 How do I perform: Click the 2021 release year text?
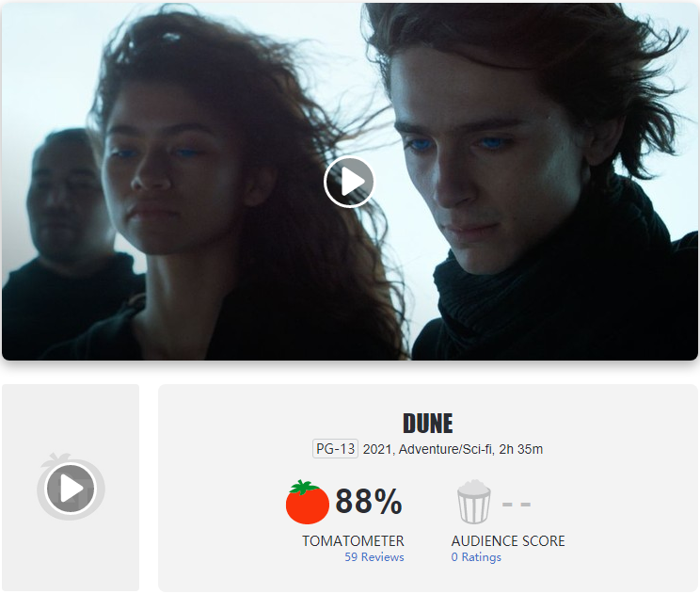377,449
